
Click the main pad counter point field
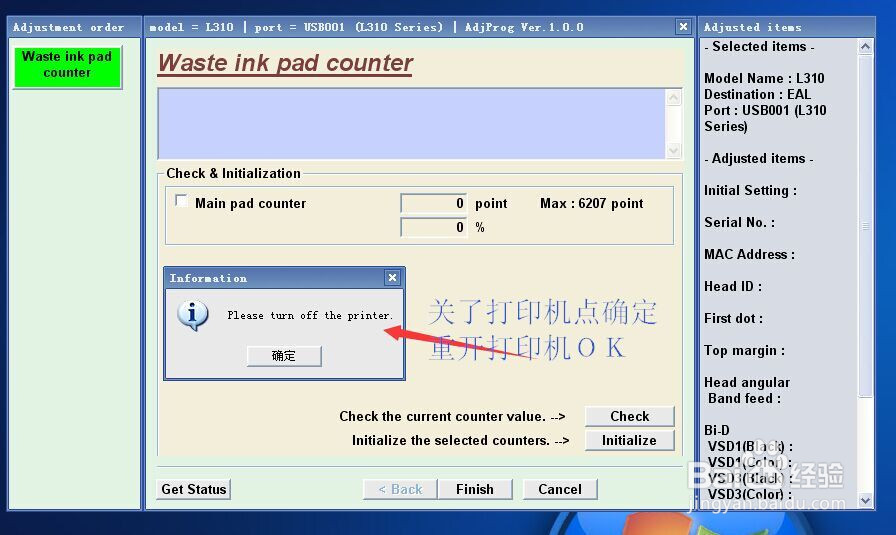434,203
